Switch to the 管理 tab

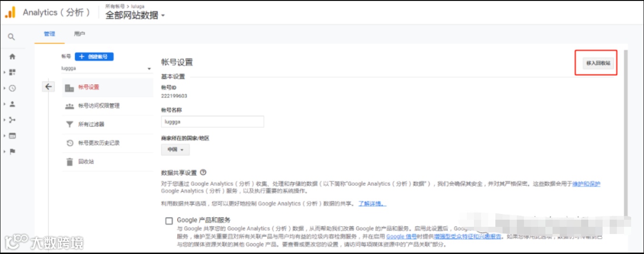click(50, 34)
